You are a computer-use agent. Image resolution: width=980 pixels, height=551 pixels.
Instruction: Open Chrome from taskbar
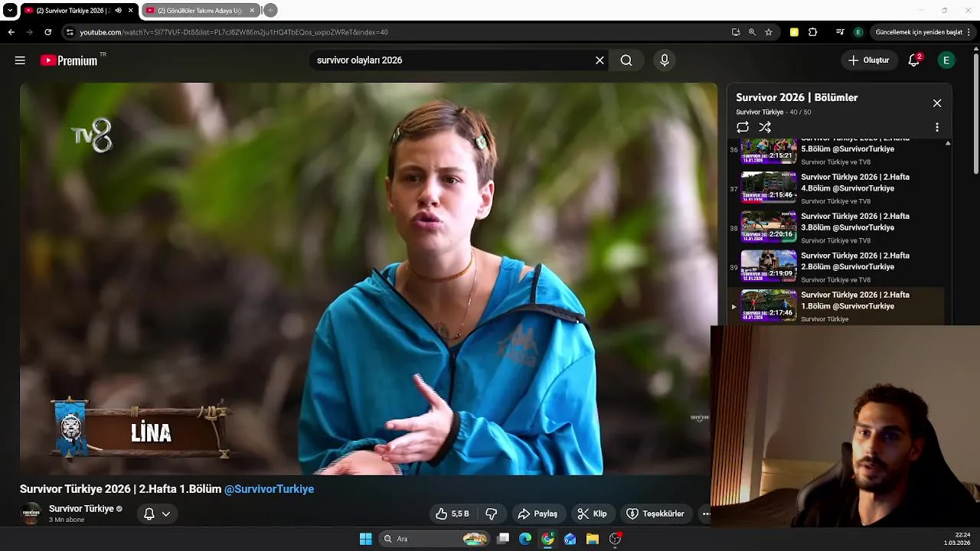[x=547, y=539]
